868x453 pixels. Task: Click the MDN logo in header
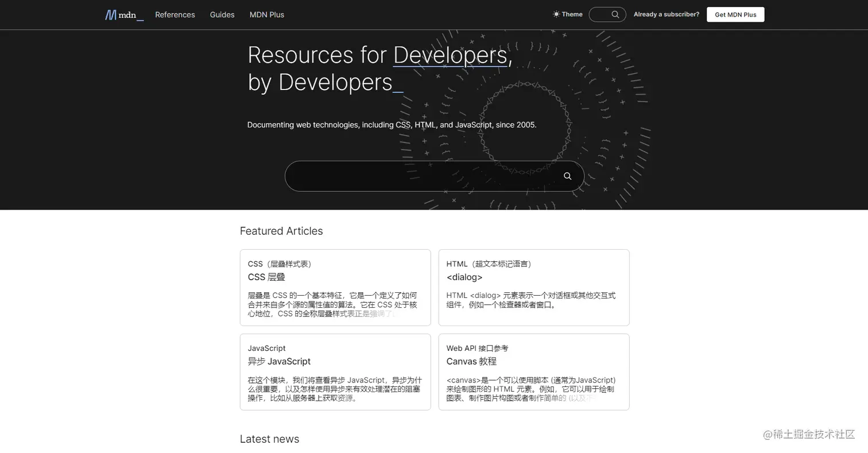tap(124, 15)
